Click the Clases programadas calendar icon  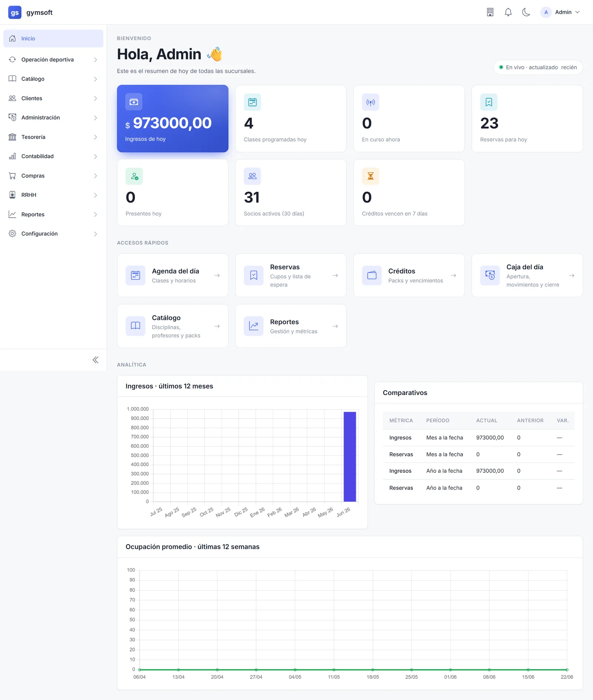coord(252,102)
